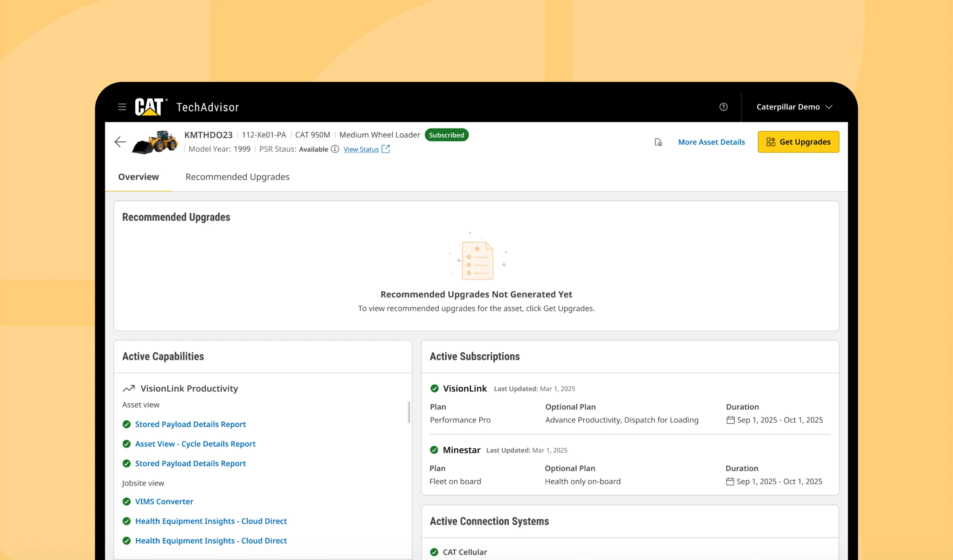The width and height of the screenshot is (953, 560).
Task: Switch to the Recommended Upgrades tab
Action: [x=237, y=177]
